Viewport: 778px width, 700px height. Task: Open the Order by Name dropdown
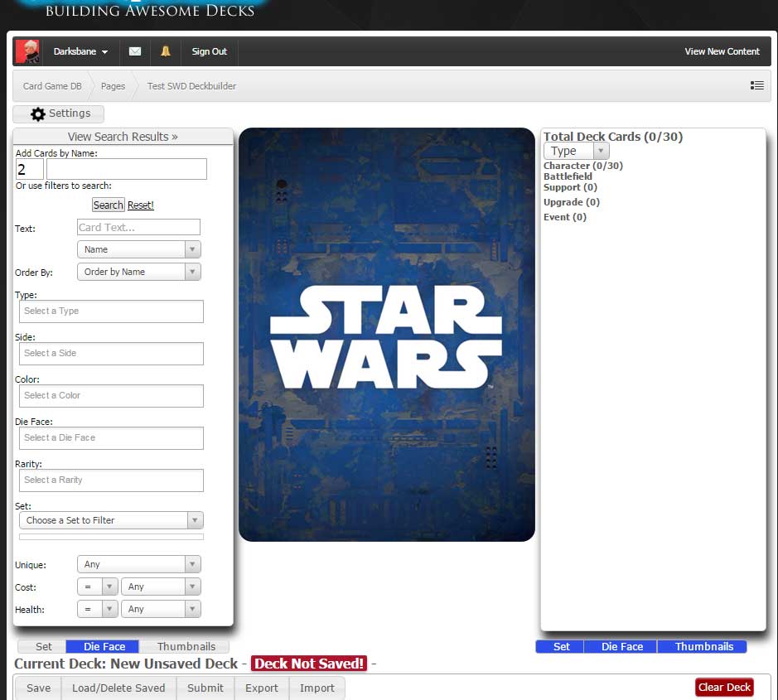139,272
